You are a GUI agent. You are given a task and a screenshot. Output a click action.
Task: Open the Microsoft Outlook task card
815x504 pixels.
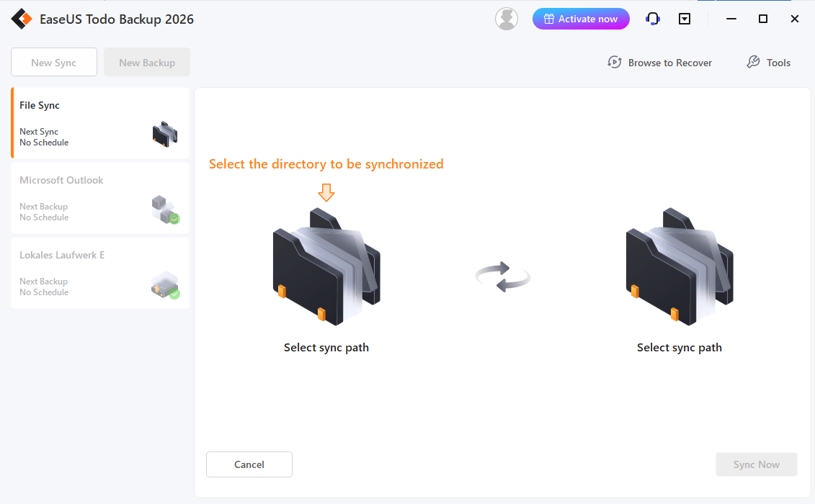pos(100,198)
